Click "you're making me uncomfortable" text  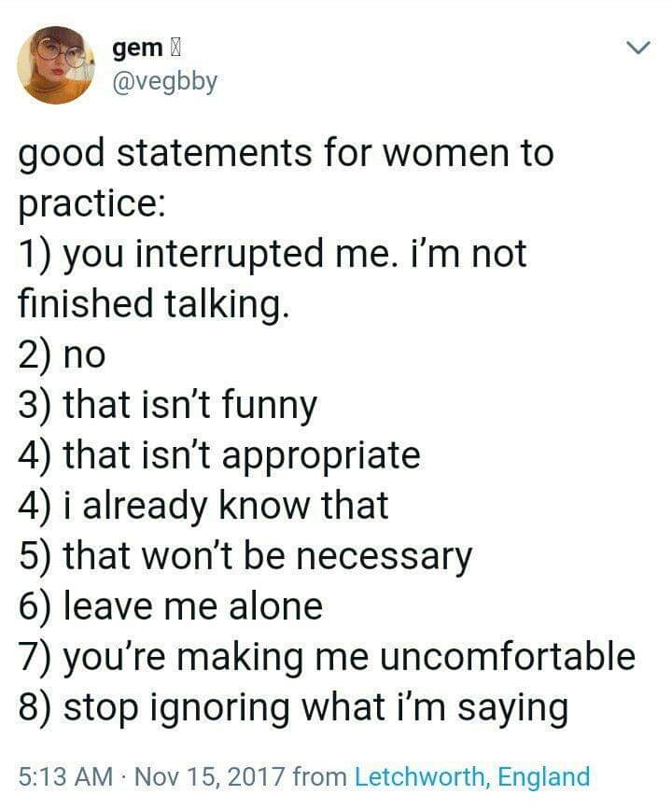pyautogui.click(x=327, y=657)
